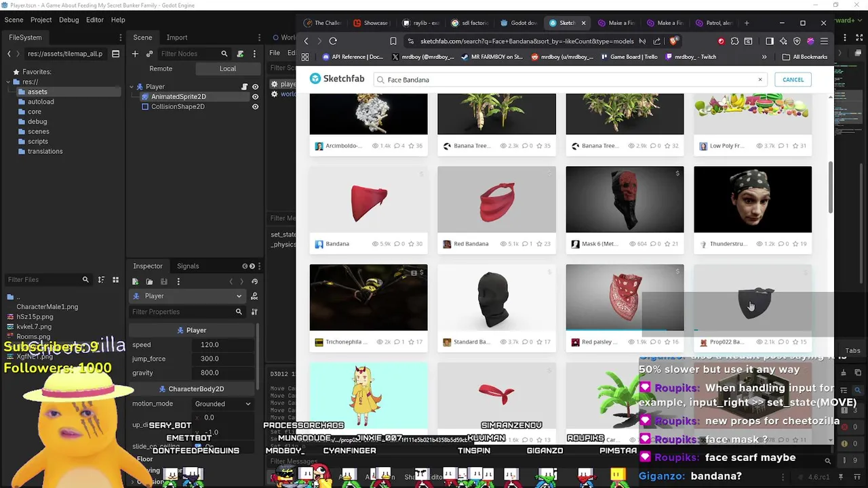Click the FileSystem back arrow
868x488 pixels.
(x=9, y=54)
